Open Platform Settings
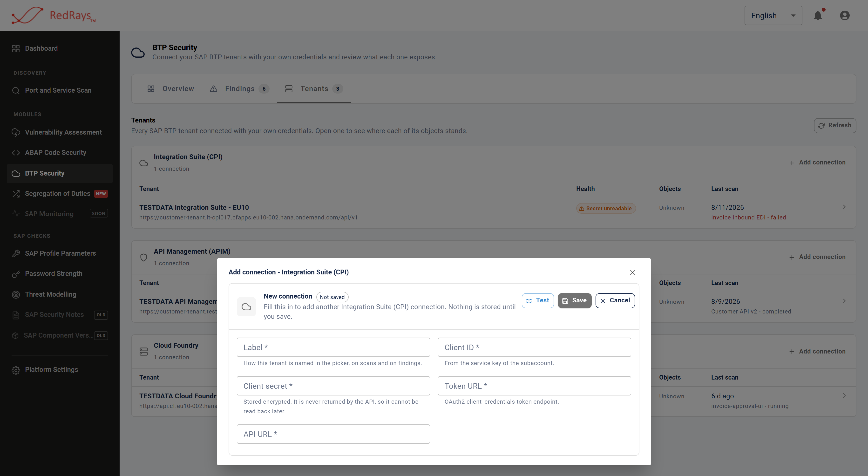The image size is (868, 476). 60,370
